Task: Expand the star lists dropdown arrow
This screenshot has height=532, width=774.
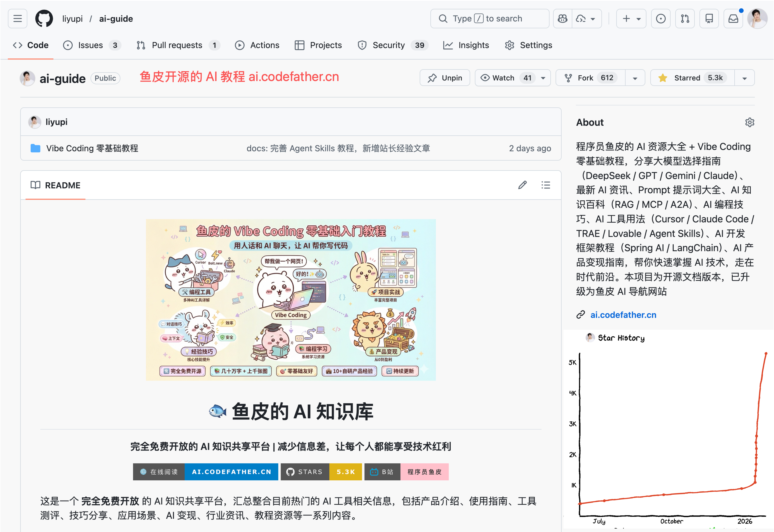Action: pos(744,78)
